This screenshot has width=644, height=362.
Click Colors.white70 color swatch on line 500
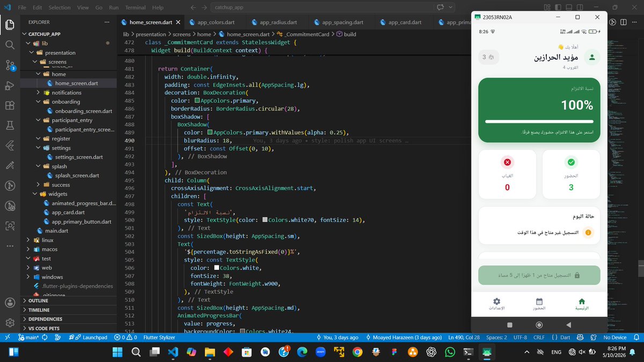265,220
